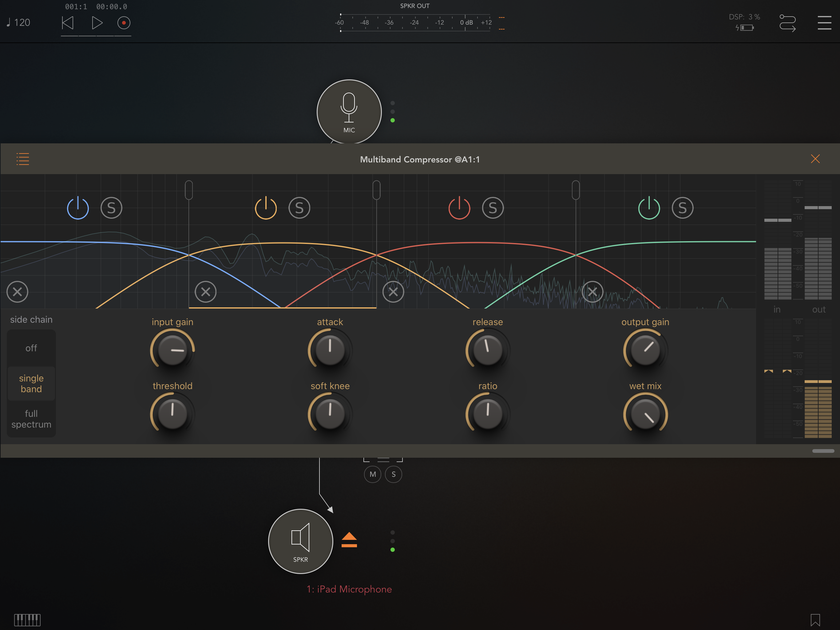The width and height of the screenshot is (840, 630).
Task: Open the hamburger main menu
Action: coord(824,23)
